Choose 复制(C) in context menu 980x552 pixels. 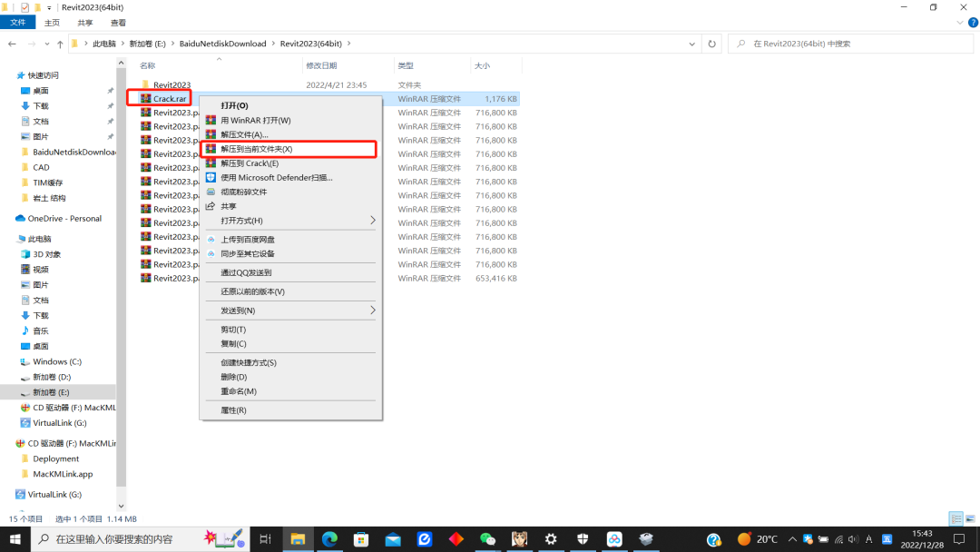click(x=290, y=344)
